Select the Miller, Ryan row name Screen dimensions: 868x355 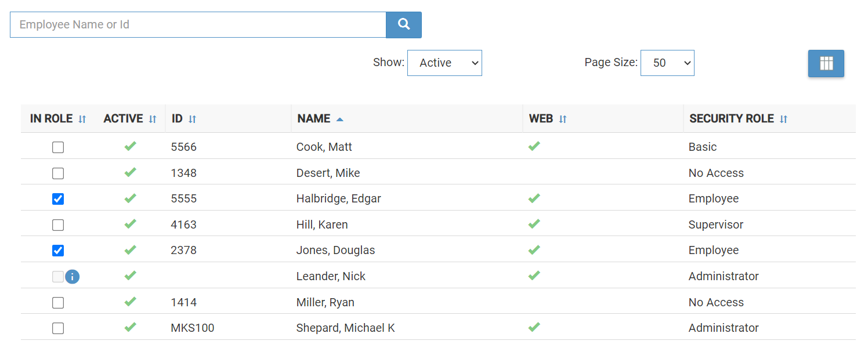pos(325,302)
